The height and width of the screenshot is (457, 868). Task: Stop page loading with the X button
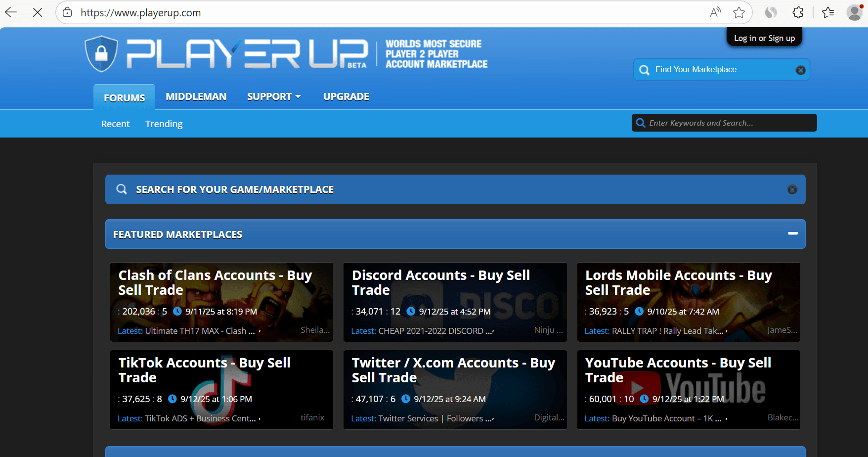38,12
